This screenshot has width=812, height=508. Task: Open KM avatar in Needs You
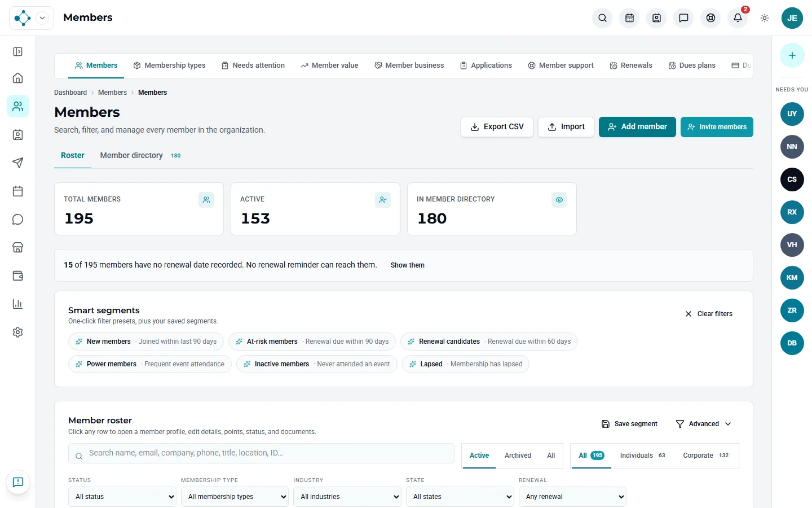[x=792, y=278]
